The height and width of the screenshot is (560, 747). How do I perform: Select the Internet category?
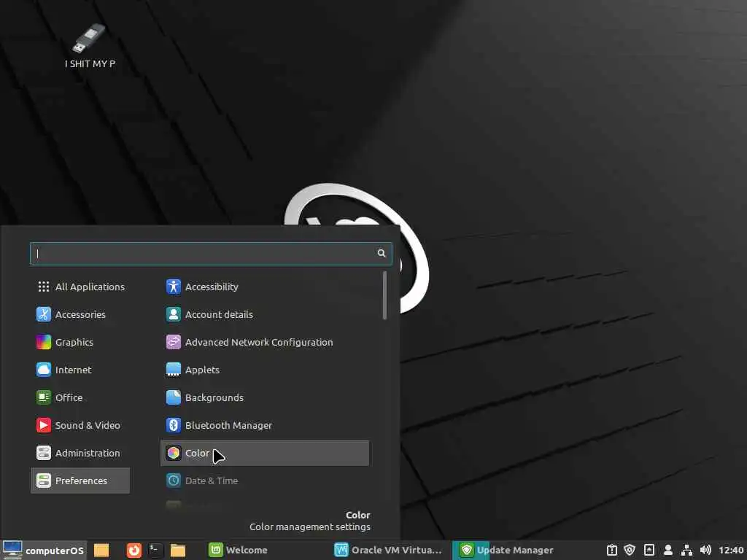tap(80, 370)
